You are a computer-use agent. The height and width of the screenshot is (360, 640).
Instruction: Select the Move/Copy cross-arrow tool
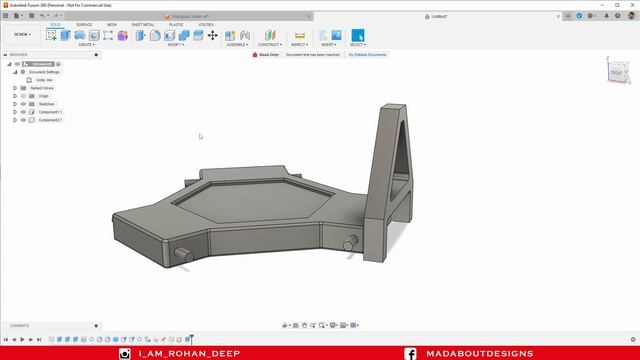(213, 36)
